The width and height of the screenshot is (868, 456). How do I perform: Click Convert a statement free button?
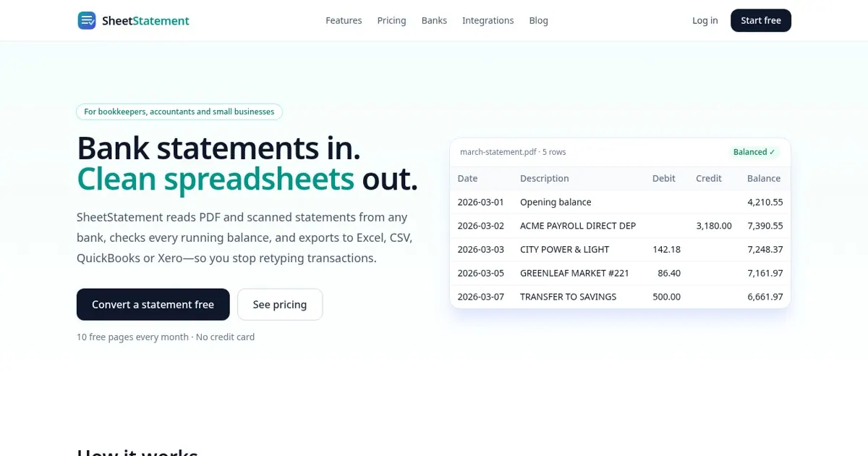(x=153, y=305)
